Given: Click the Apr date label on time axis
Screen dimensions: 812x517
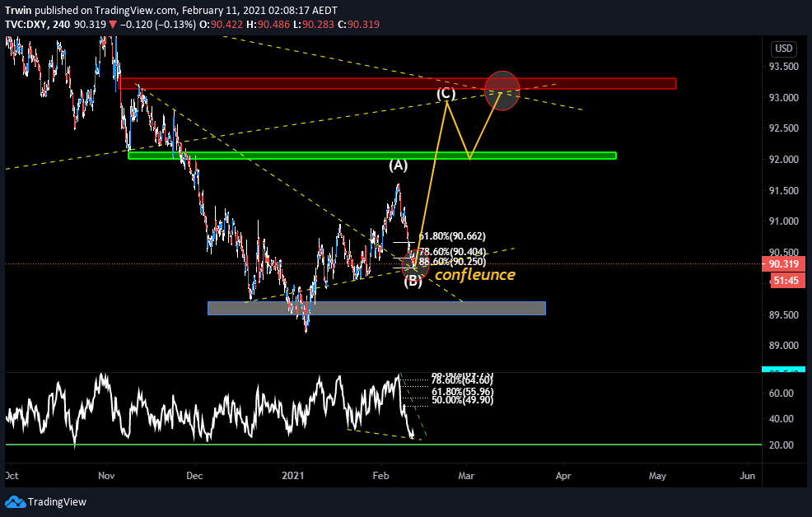Looking at the screenshot, I should click(x=563, y=476).
